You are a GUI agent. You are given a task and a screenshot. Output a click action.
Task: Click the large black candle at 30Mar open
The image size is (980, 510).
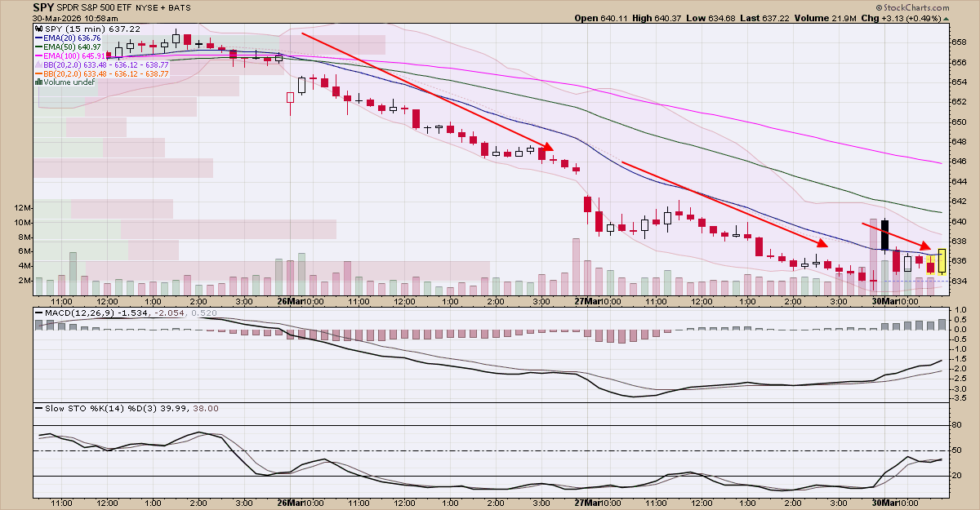point(884,235)
